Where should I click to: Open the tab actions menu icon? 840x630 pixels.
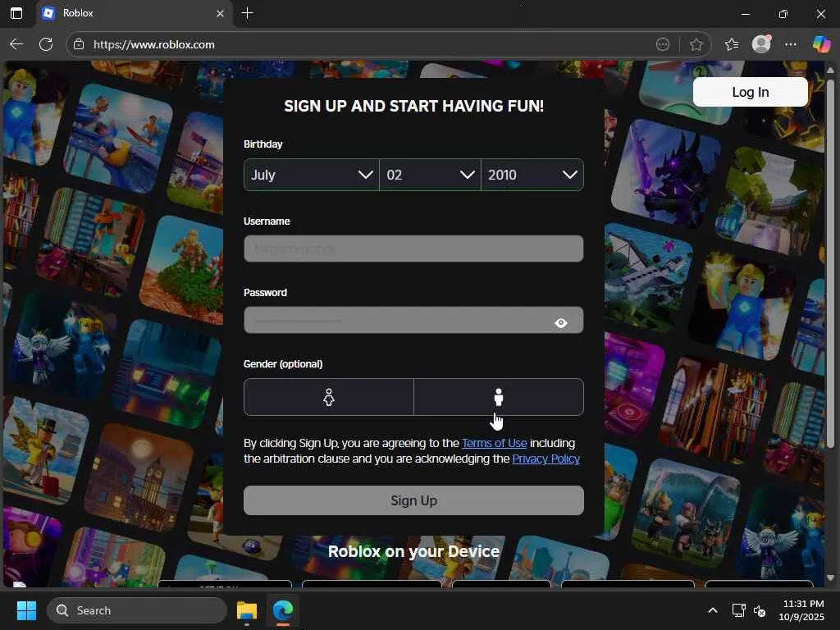point(16,13)
